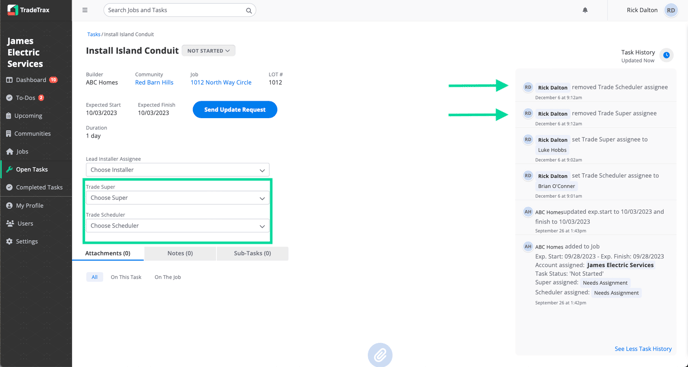
Task: Select the All attachments filter
Action: (x=94, y=277)
